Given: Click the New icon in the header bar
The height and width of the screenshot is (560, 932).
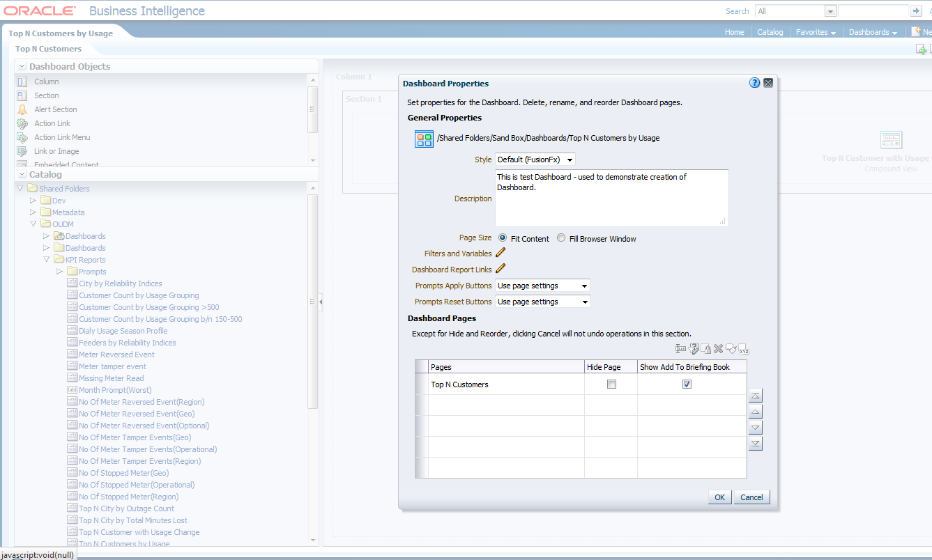Looking at the screenshot, I should [916, 32].
